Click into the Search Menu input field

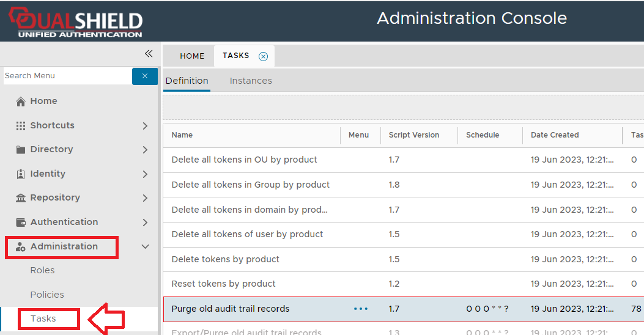click(x=66, y=76)
